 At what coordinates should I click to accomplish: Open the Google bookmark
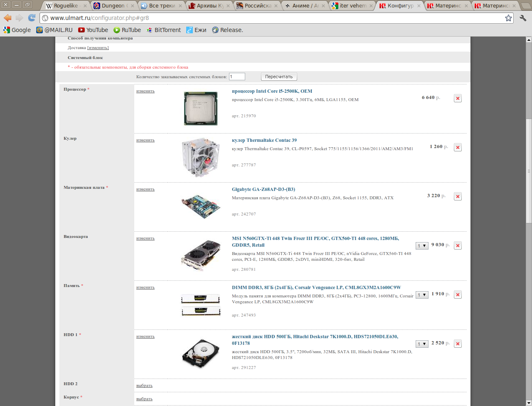(x=17, y=30)
